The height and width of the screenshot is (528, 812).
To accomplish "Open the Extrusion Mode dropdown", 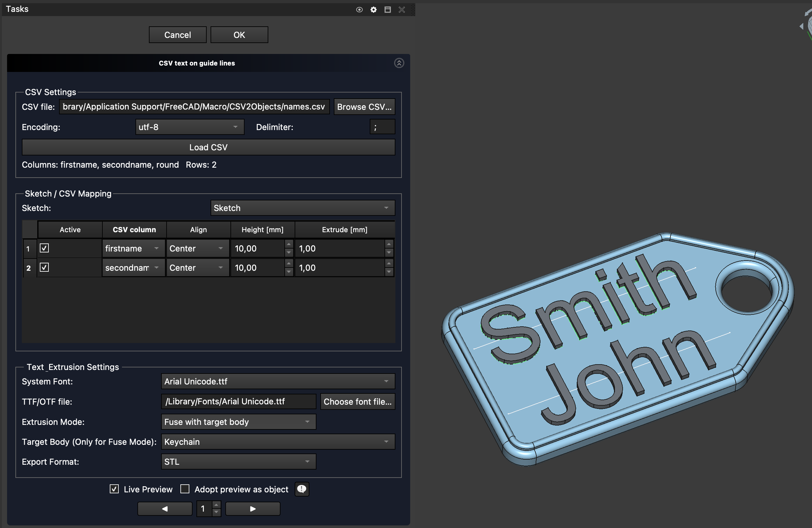I will coord(238,422).
